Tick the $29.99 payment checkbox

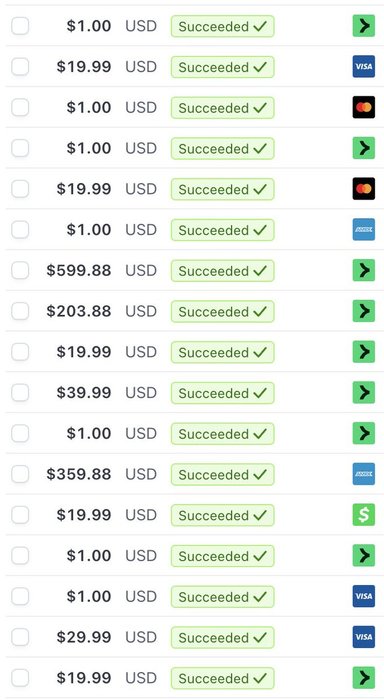coord(20,637)
